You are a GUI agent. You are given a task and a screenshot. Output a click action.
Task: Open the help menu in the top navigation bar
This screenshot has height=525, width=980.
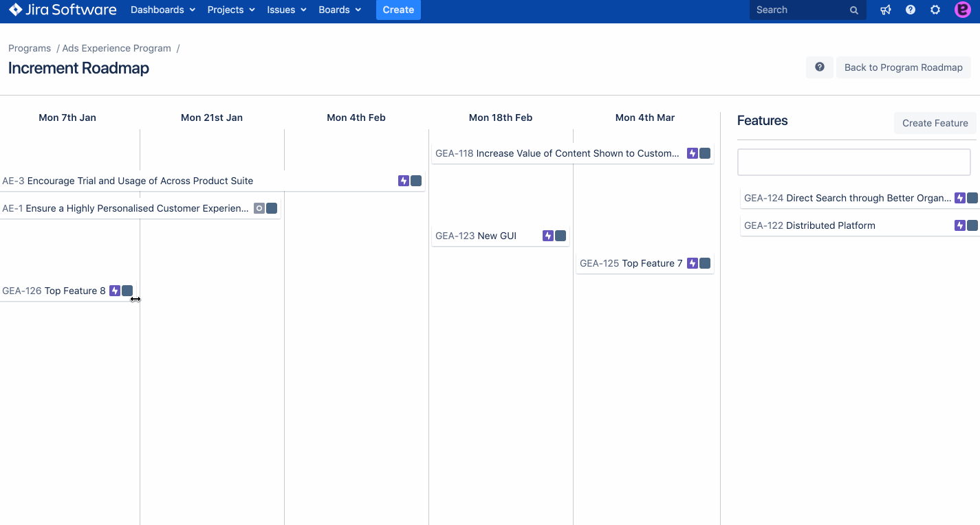tap(911, 10)
